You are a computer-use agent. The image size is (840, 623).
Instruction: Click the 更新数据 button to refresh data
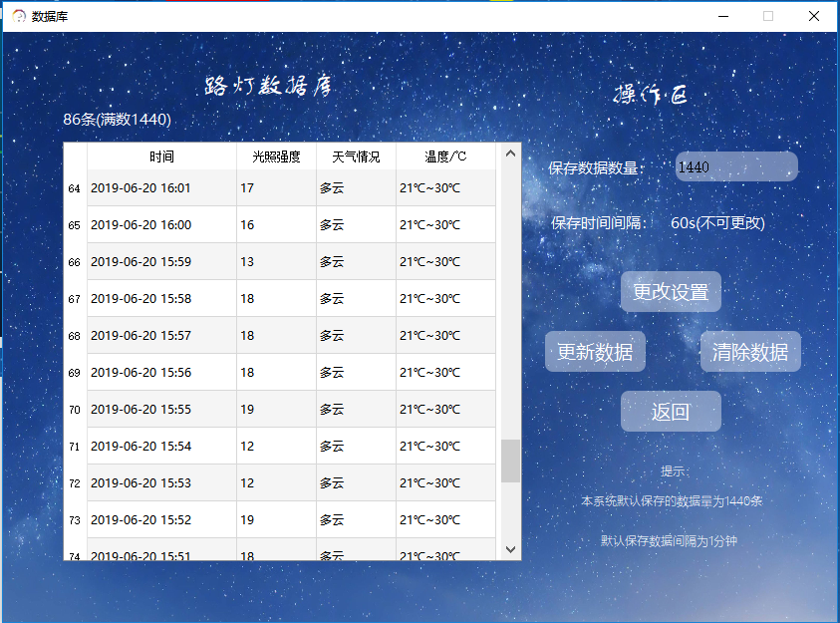click(x=595, y=351)
